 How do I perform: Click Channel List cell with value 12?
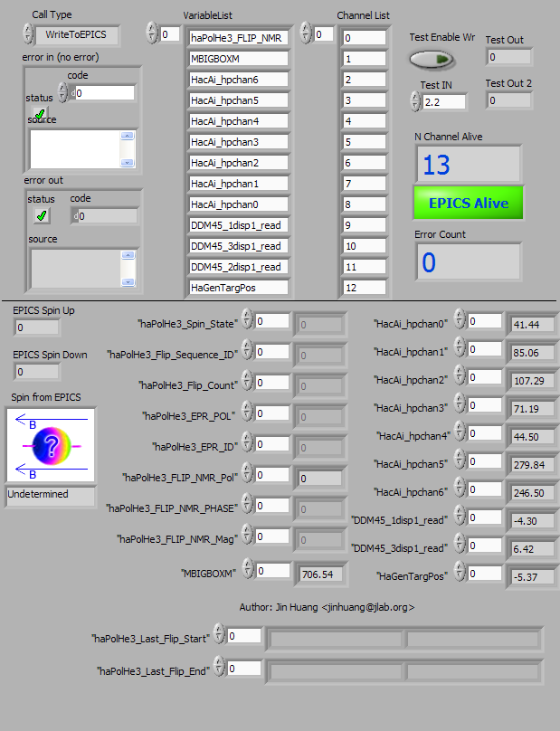(365, 288)
